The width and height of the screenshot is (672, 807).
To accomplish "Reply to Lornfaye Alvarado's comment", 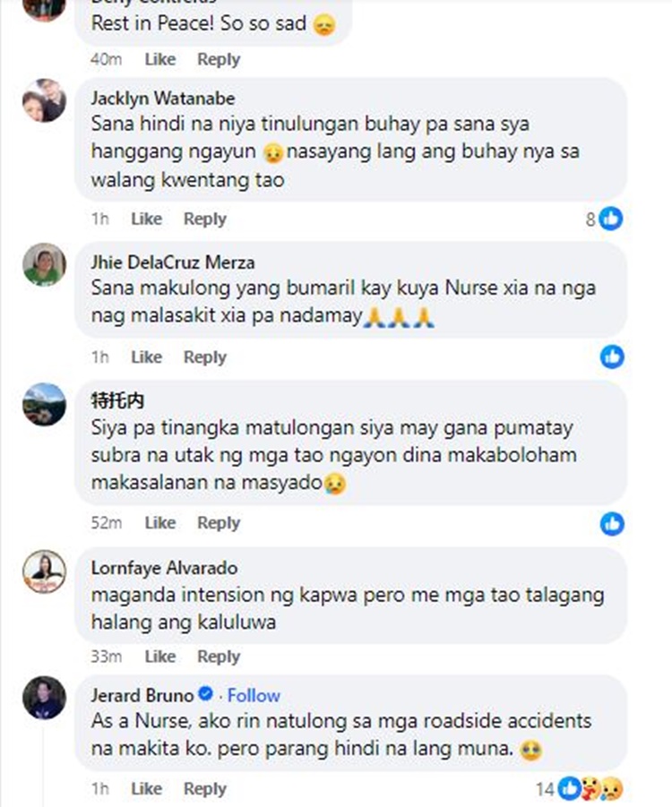I will point(219,657).
